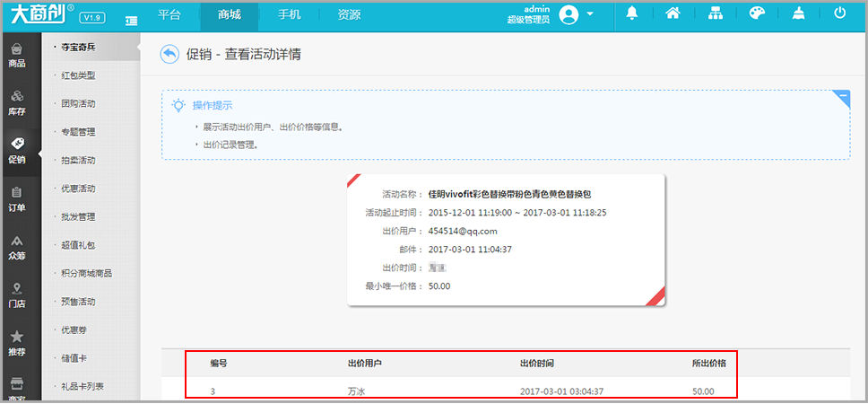Open the 订单 sidebar section
The width and height of the screenshot is (868, 404).
(x=17, y=200)
